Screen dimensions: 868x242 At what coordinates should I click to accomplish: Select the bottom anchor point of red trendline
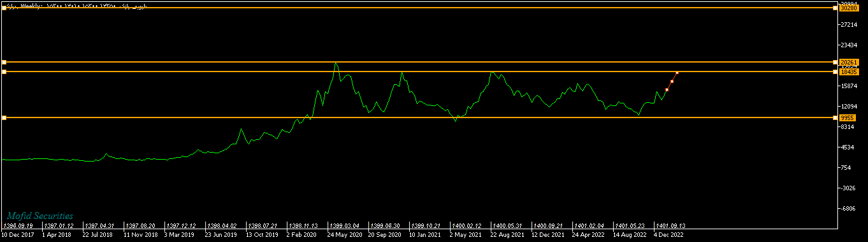[x=667, y=90]
